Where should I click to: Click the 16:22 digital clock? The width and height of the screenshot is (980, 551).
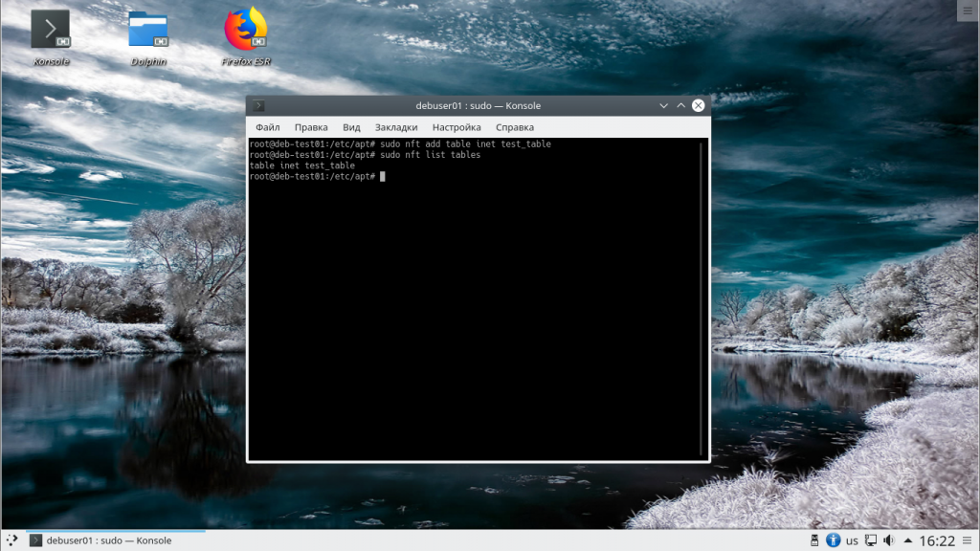[x=937, y=540]
